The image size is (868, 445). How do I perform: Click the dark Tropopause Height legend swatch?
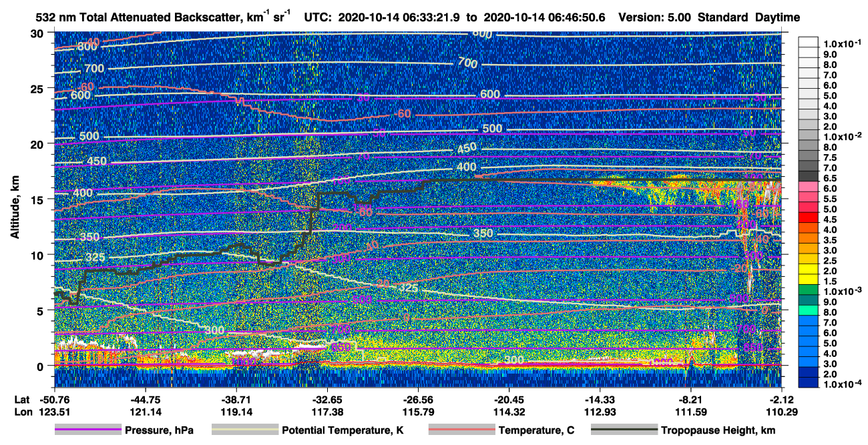[x=624, y=431]
